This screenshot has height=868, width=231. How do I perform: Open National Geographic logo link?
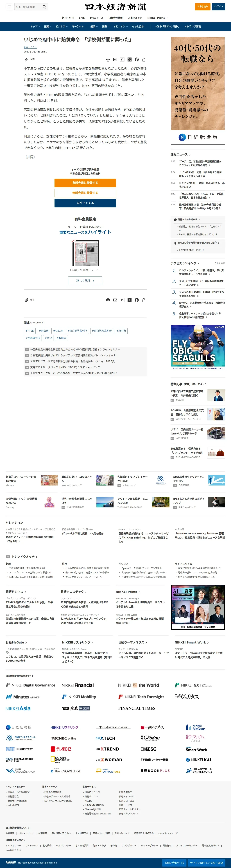[60, 759]
